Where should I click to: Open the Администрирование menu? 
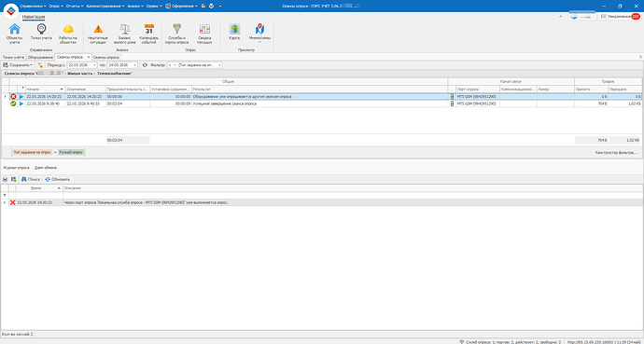pyautogui.click(x=106, y=7)
